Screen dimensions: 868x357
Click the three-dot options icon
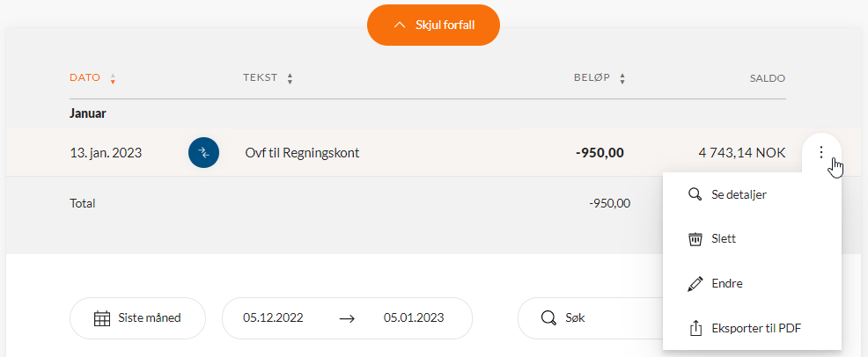821,152
